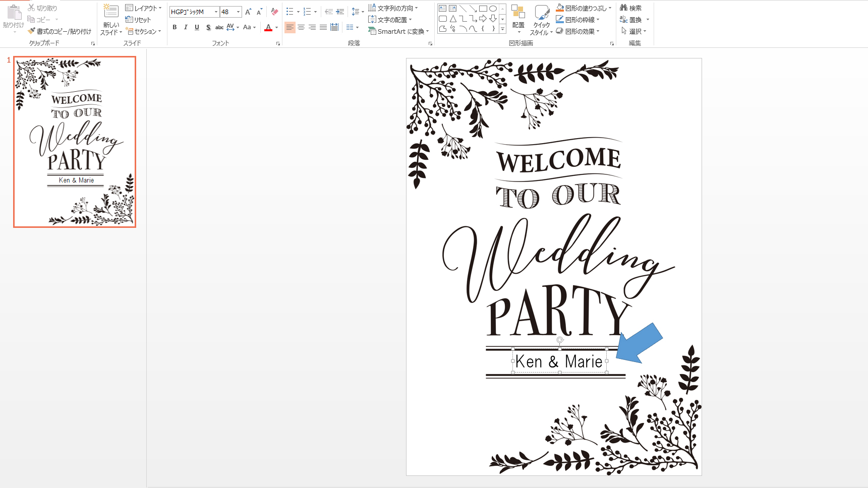Open Quick Styles (クイックスタイル) gallery
This screenshot has width=868, height=488.
542,20
